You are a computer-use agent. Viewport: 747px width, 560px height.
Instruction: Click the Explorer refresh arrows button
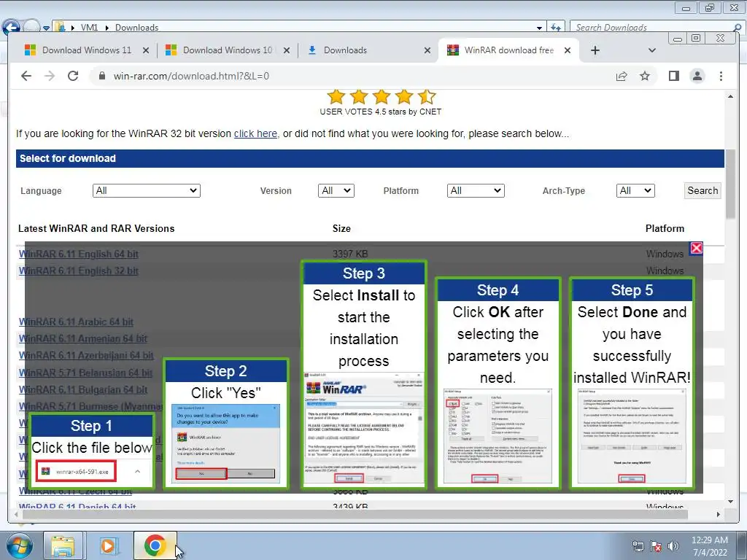555,28
